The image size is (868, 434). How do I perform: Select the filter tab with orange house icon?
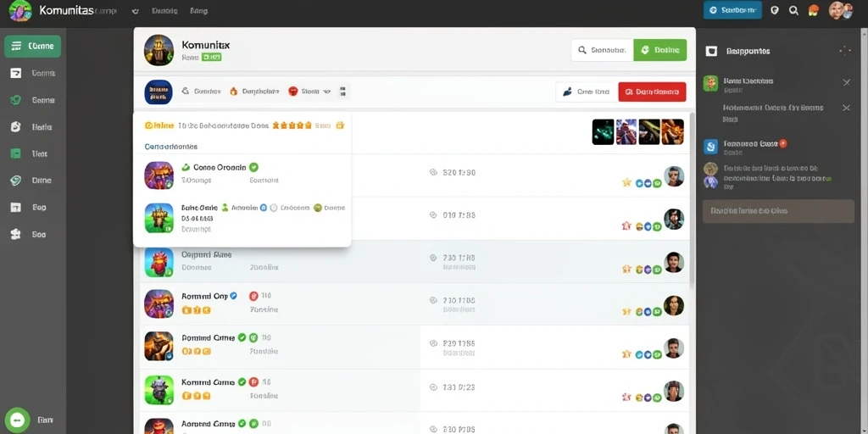[254, 92]
